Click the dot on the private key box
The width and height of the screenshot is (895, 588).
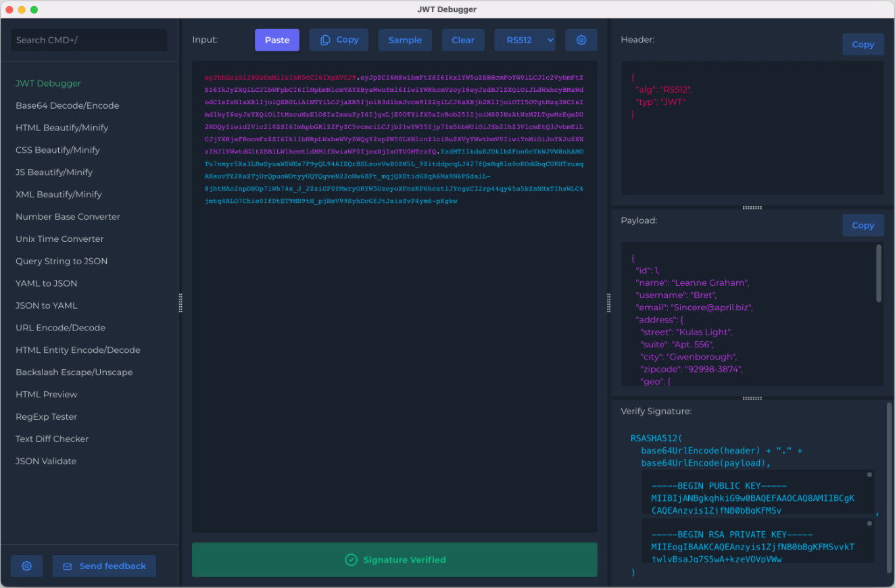869,523
